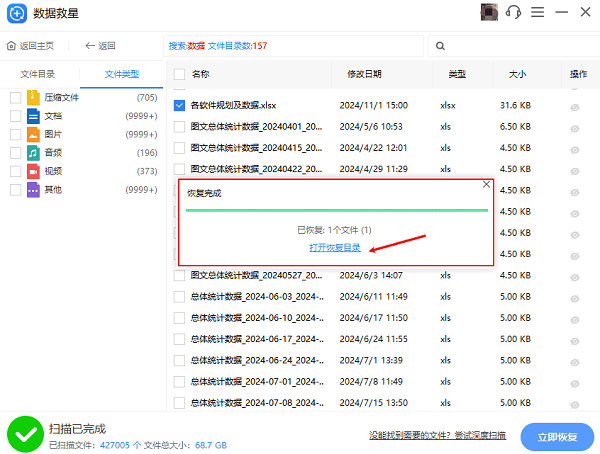600x454 pixels.
Task: Tick the 音频 category checkbox
Action: 15,153
